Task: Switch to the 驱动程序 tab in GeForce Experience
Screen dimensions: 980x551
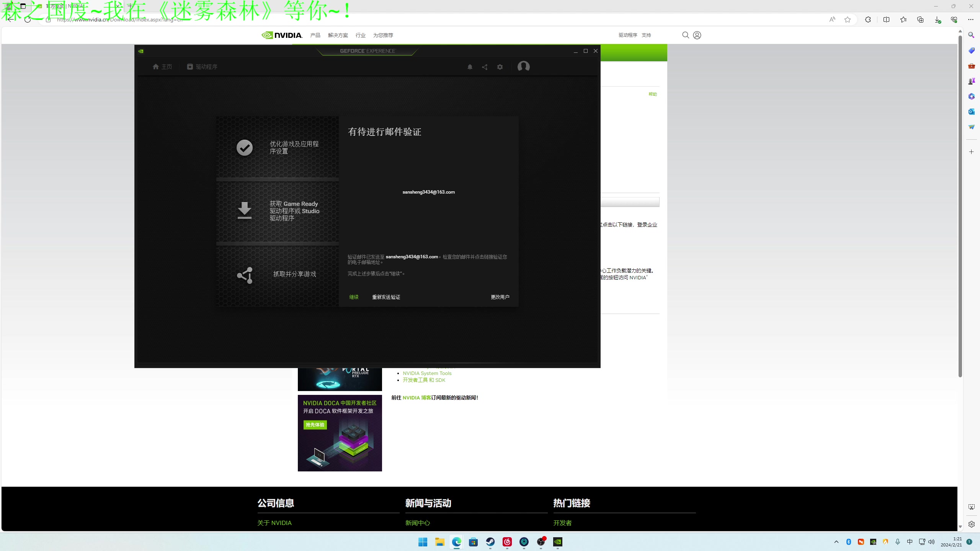Action: [x=202, y=67]
